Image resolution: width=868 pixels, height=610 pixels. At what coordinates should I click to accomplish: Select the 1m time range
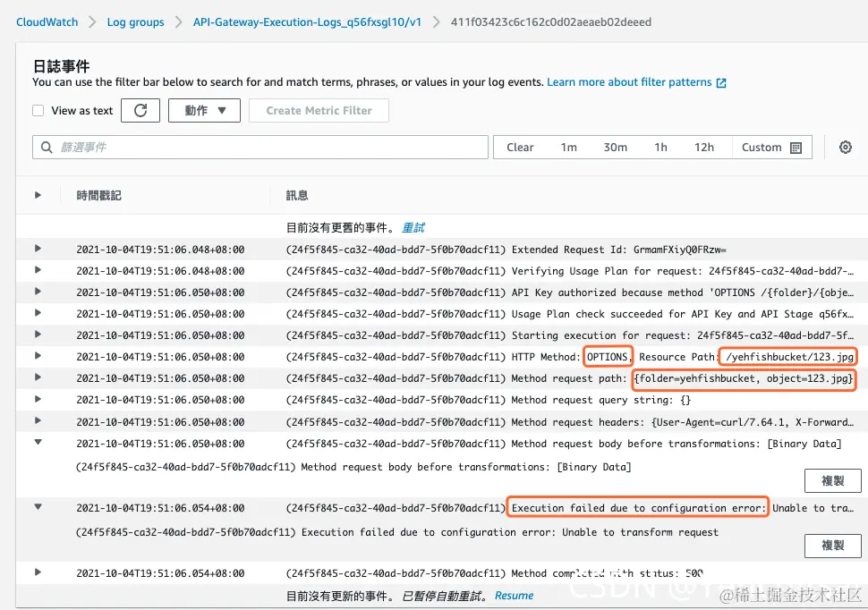tap(568, 148)
